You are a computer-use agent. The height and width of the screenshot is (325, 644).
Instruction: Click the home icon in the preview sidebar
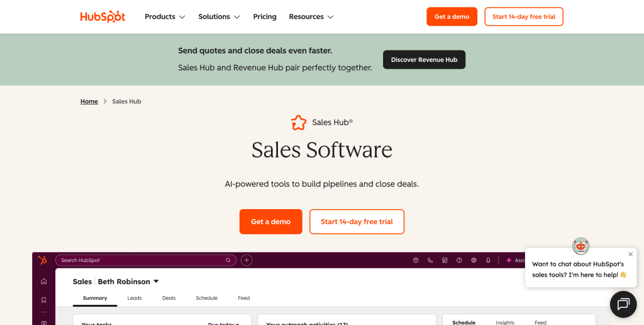click(43, 282)
